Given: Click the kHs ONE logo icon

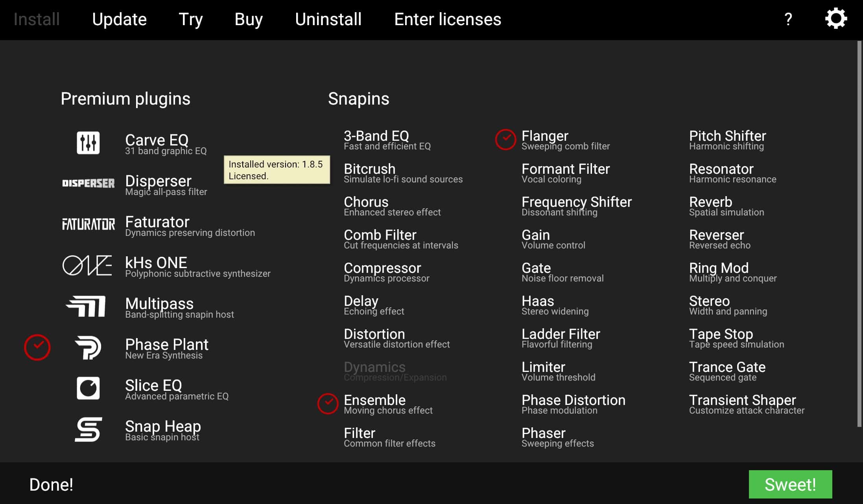Looking at the screenshot, I should [x=87, y=265].
